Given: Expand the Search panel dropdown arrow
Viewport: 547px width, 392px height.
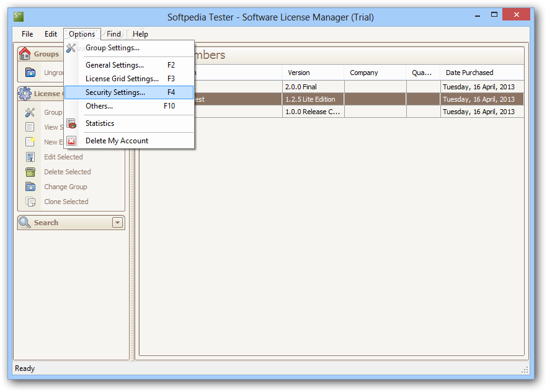Looking at the screenshot, I should coord(118,223).
